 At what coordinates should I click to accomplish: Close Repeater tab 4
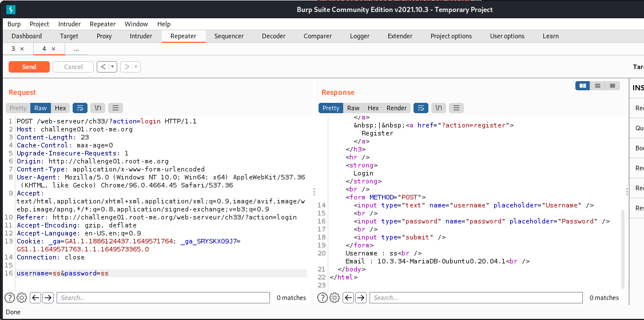pos(53,49)
